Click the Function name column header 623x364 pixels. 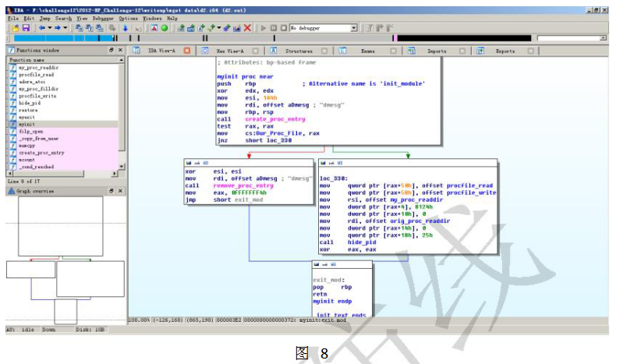coord(27,60)
